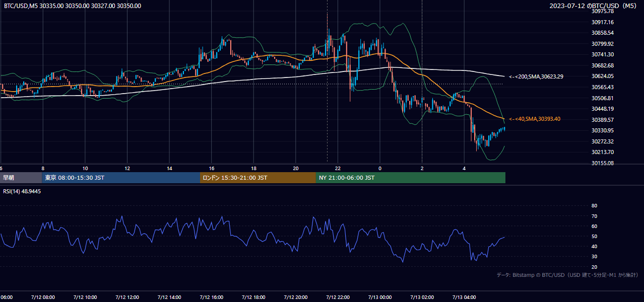The width and height of the screenshot is (644, 302).
Task: Click price axis value 30330.95
Action: click(603, 130)
